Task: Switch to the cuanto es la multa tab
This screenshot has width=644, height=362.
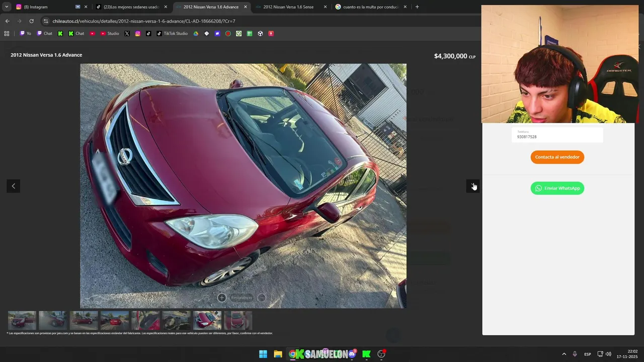Action: click(371, 7)
